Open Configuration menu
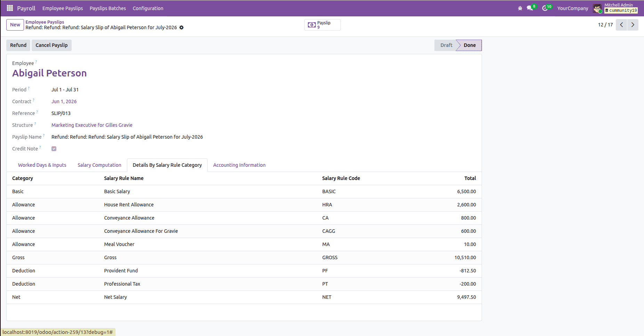644x336 pixels. point(148,8)
